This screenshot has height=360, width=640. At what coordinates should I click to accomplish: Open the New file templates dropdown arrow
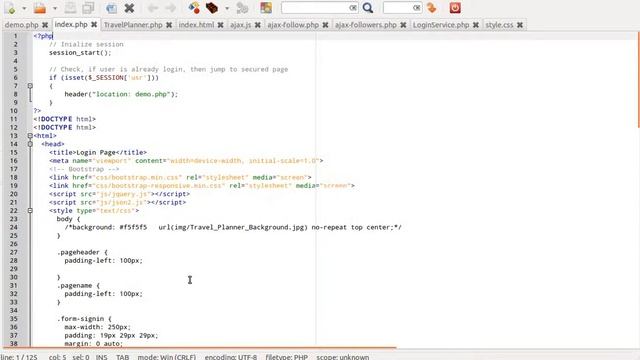(x=24, y=8)
